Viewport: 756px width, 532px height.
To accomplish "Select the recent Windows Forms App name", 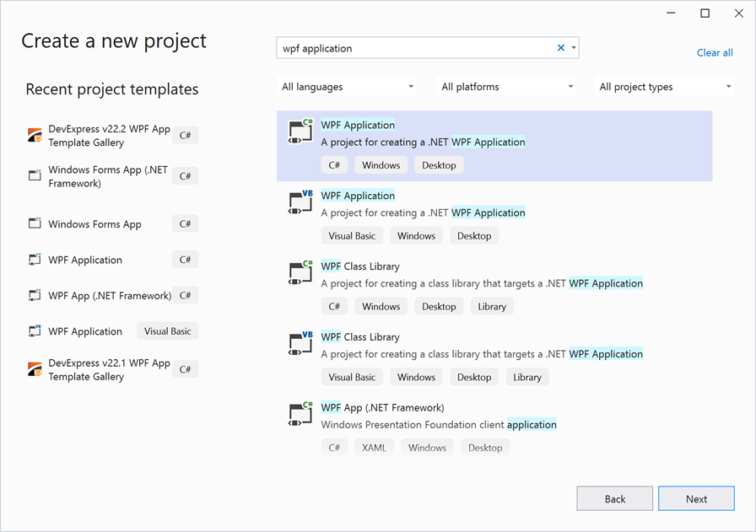I will (x=95, y=224).
